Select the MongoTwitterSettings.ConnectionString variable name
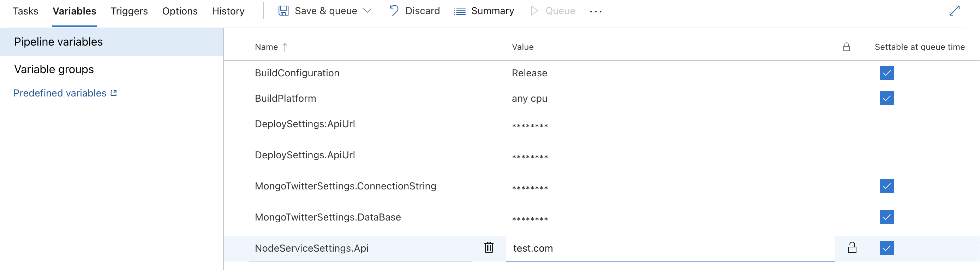This screenshot has height=270, width=980. 345,186
